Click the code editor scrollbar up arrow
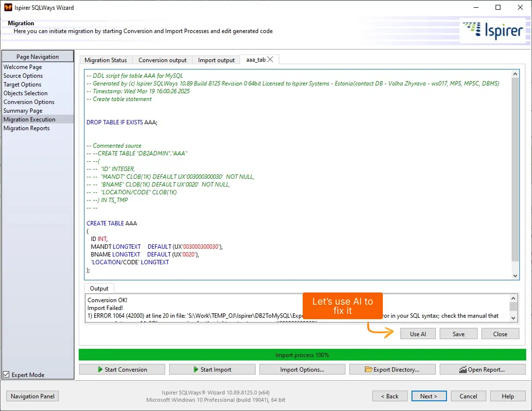 [x=515, y=74]
